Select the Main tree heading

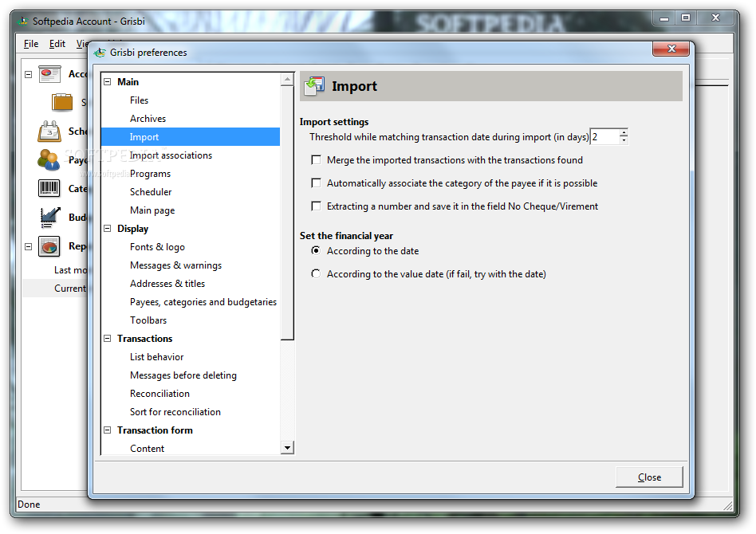tap(128, 82)
